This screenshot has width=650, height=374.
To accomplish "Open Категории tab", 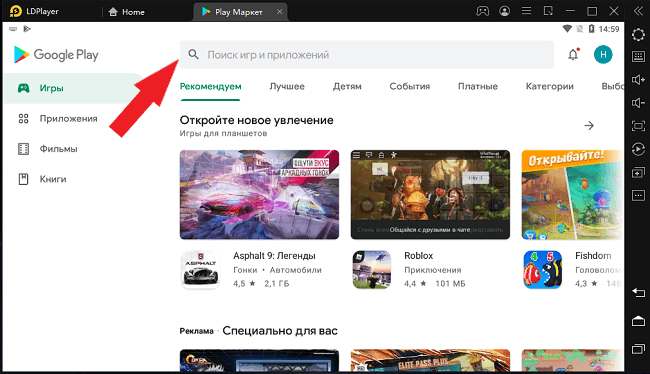I will coord(550,86).
